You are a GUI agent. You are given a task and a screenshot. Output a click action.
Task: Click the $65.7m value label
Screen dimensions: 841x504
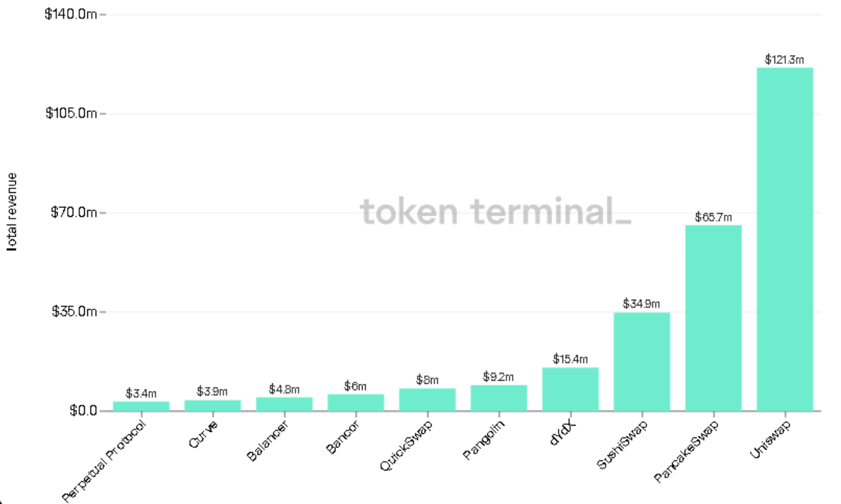pos(713,218)
